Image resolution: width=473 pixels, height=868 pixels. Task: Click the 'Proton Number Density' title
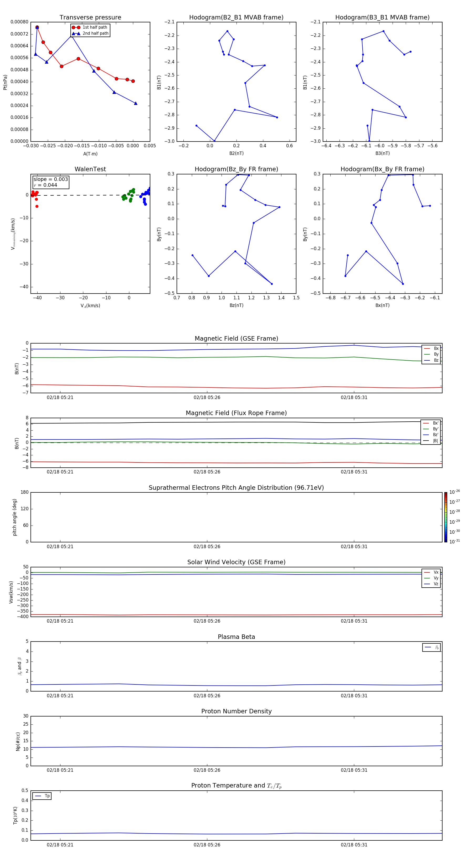(236, 711)
